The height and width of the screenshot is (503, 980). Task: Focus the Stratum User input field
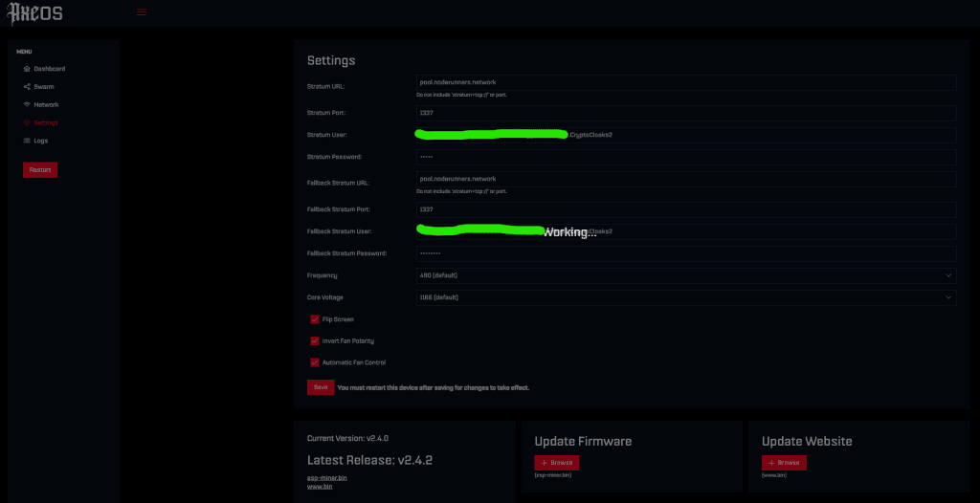(x=686, y=135)
